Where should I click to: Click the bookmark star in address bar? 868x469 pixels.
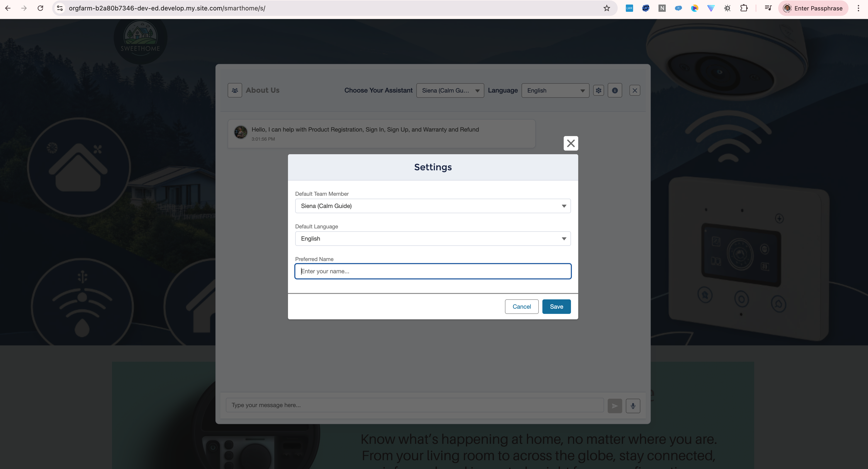(x=607, y=8)
